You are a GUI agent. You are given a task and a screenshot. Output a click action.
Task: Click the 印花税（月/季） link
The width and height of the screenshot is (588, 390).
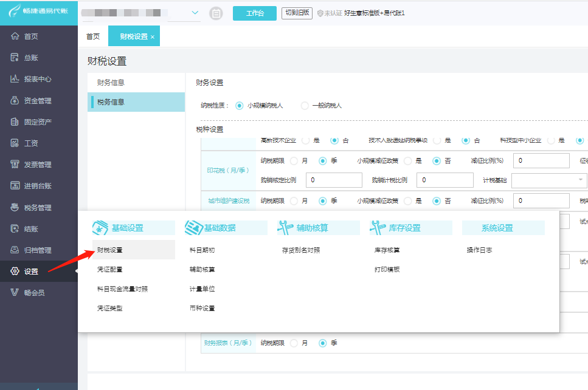tap(228, 171)
